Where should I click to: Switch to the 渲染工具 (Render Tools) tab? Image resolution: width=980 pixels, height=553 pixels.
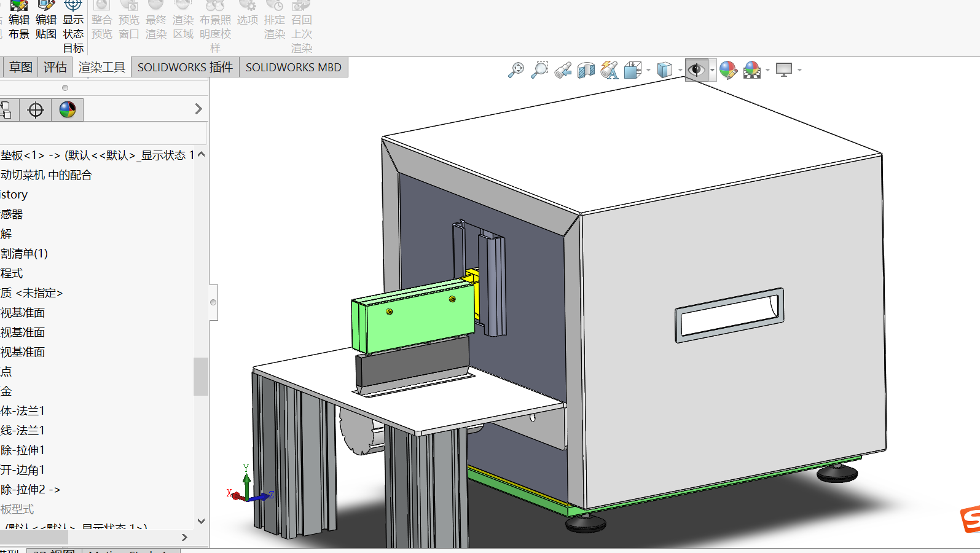[102, 67]
